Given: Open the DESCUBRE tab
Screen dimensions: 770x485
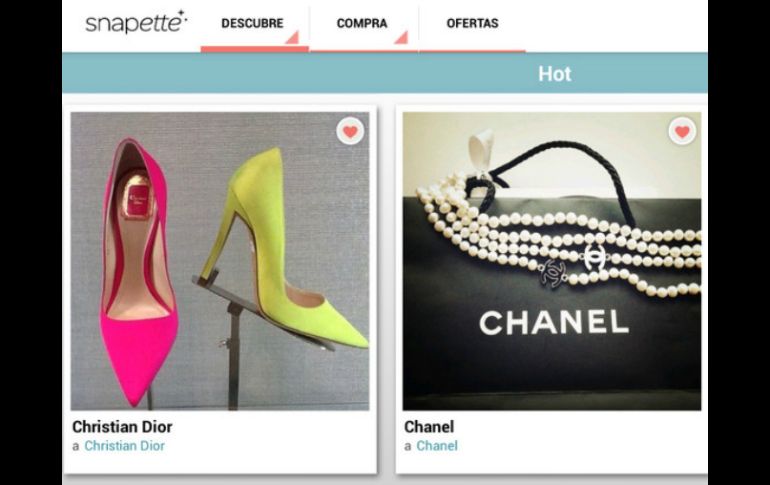Looking at the screenshot, I should 252,23.
